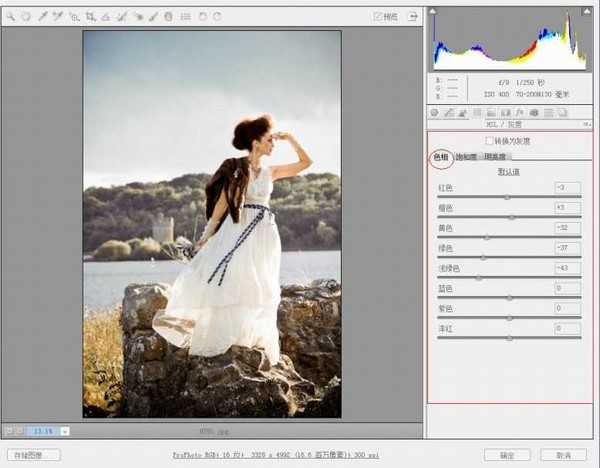Select the White Balance eyedropper tool
The width and height of the screenshot is (600, 468).
(x=43, y=16)
